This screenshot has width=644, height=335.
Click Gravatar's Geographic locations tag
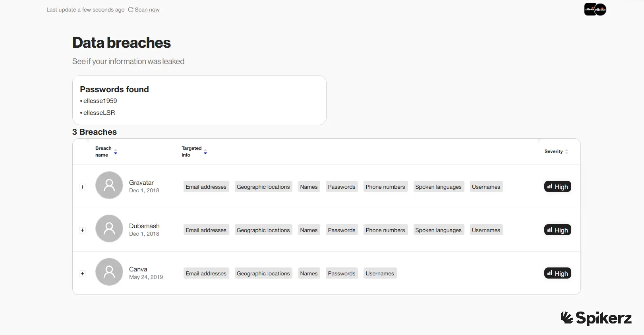[x=263, y=187]
